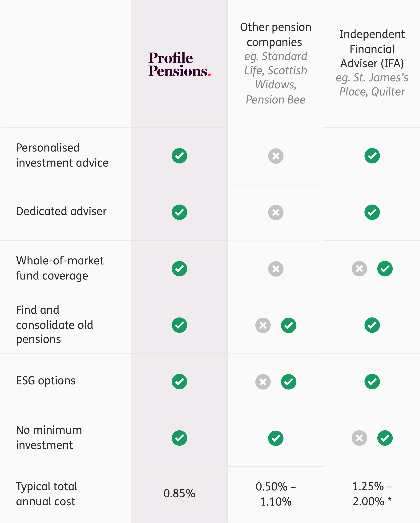Click Profile Pensions' green check for Personalised investment advice

click(179, 156)
